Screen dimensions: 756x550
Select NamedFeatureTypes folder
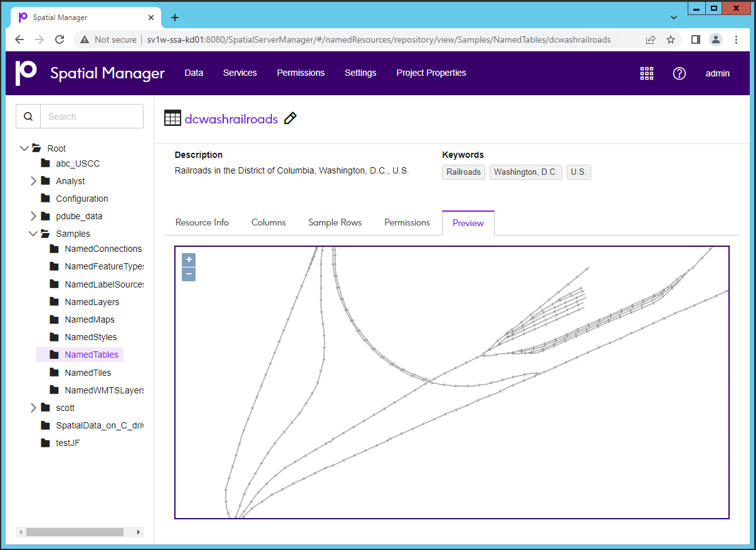click(104, 266)
